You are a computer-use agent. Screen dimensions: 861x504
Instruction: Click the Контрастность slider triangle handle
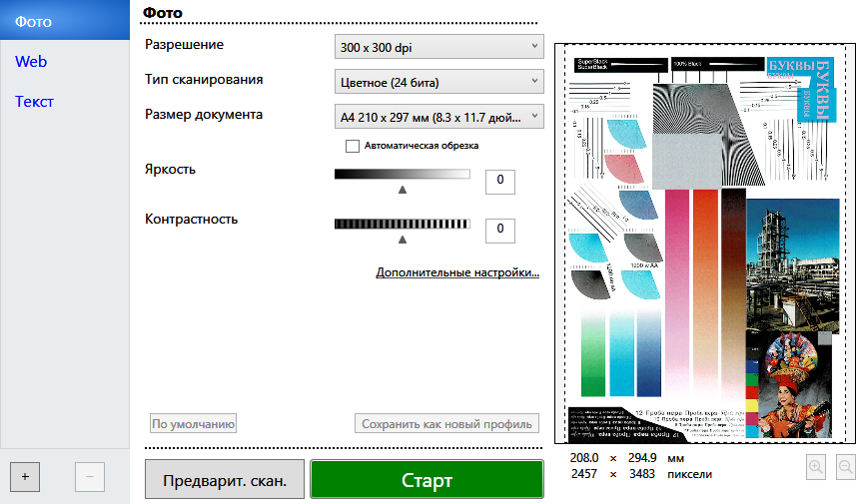403,240
